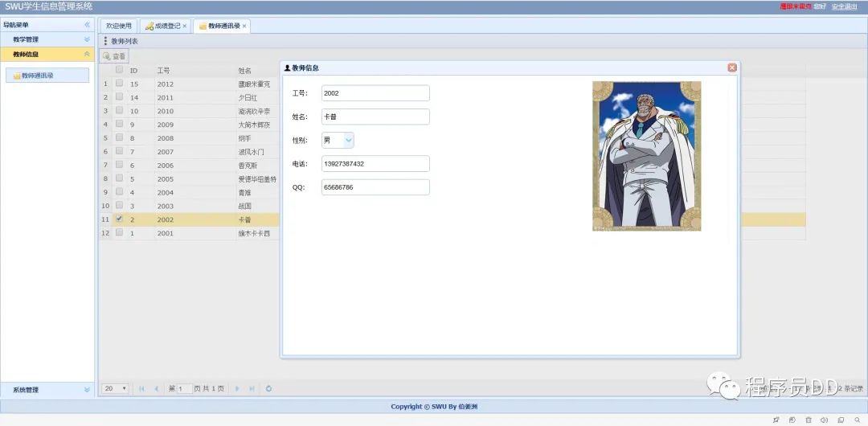Check the row for 工号 2010
This screenshot has height=426, width=868.
pyautogui.click(x=119, y=110)
